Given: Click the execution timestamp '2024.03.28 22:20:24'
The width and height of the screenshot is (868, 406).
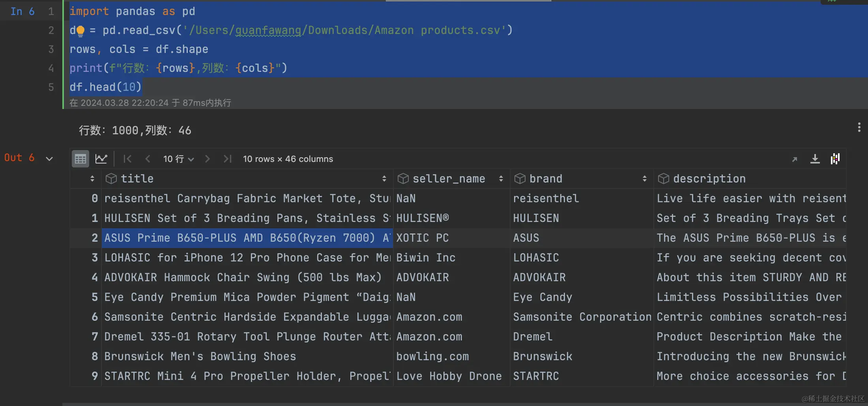Looking at the screenshot, I should [125, 103].
